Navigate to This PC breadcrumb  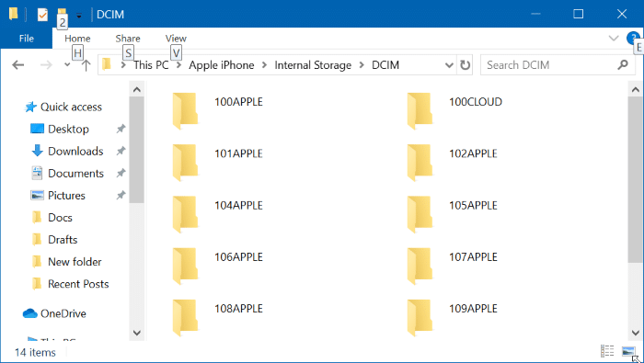coord(151,65)
